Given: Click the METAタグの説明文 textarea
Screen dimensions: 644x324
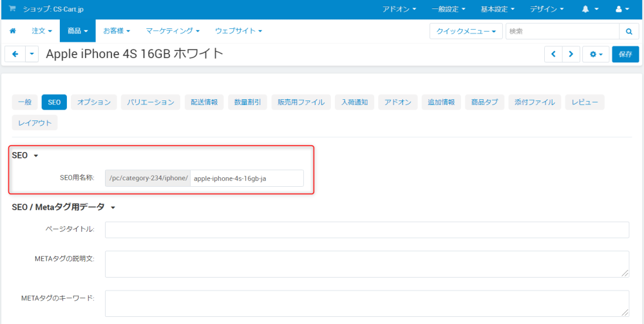Looking at the screenshot, I should point(367,264).
